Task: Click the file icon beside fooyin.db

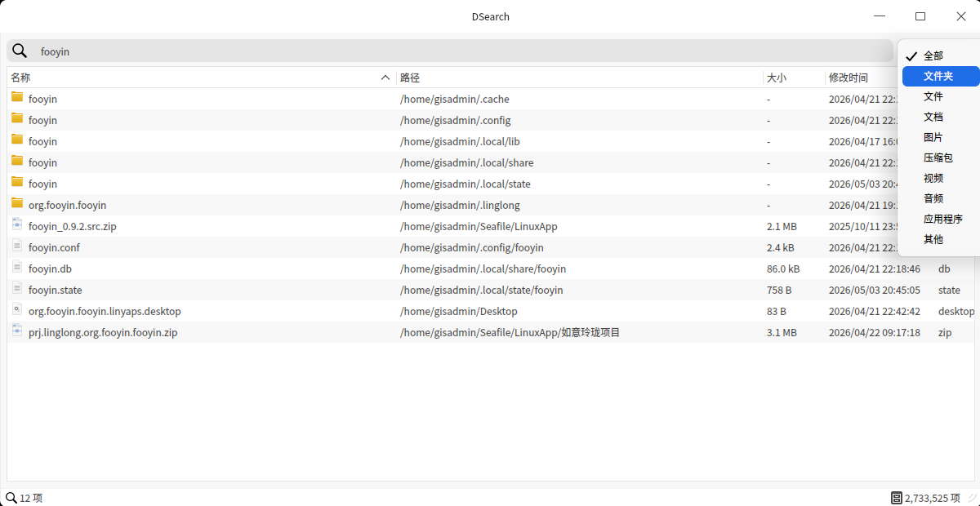Action: [17, 267]
